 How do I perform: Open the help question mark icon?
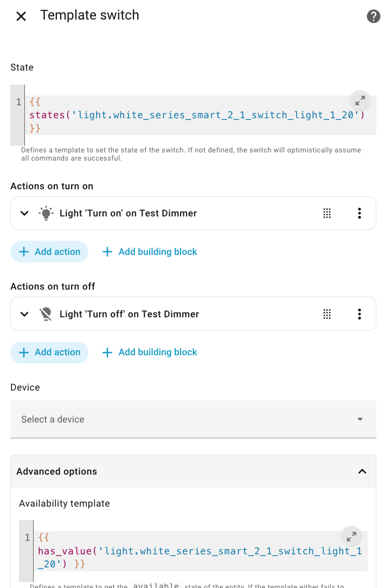(373, 16)
